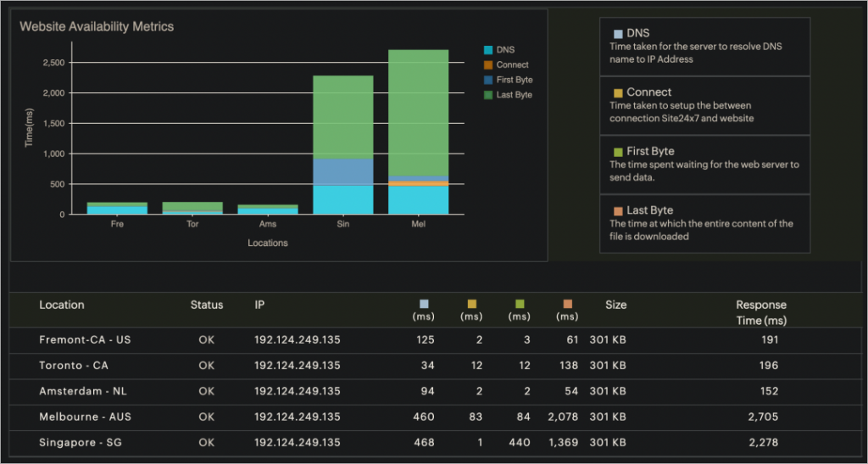
Task: Click the Sin stacked bar in chart
Action: (x=343, y=145)
